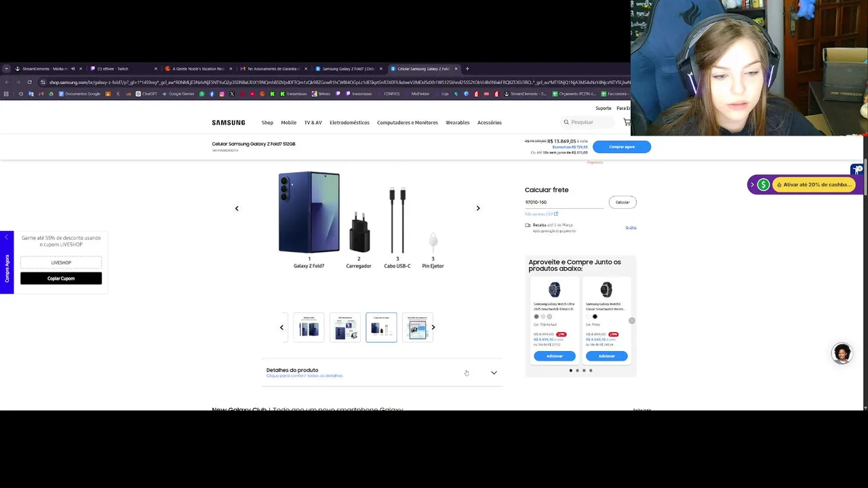Open Computadores e Monitores menu

click(408, 123)
